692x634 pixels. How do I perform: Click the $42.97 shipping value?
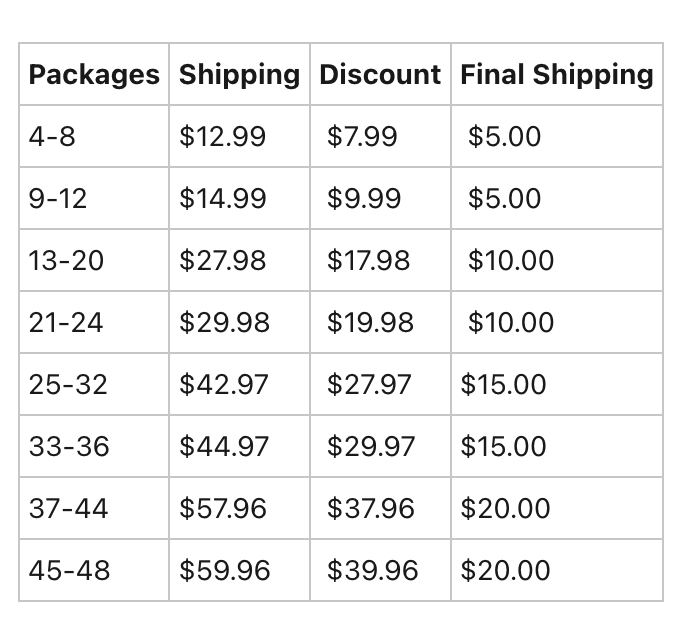pyautogui.click(x=224, y=384)
